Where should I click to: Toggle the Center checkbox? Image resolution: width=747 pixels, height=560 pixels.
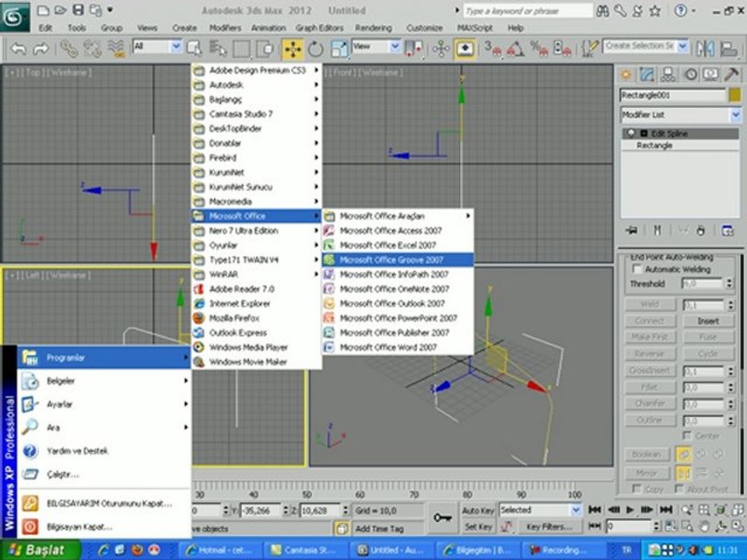click(686, 436)
